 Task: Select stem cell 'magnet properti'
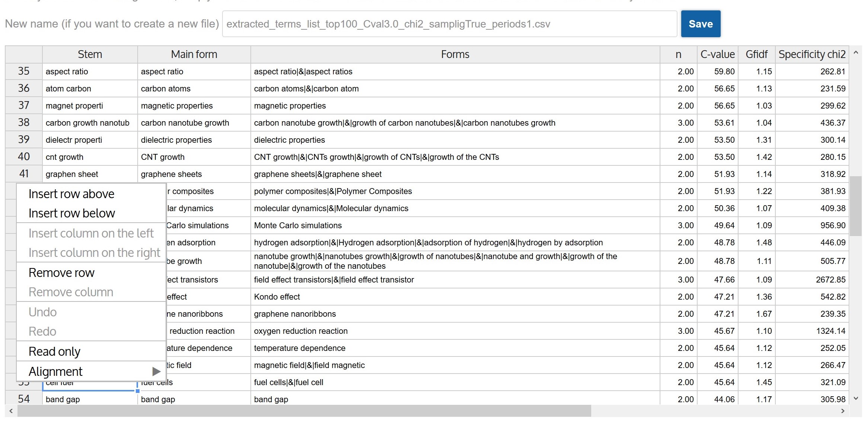point(90,106)
